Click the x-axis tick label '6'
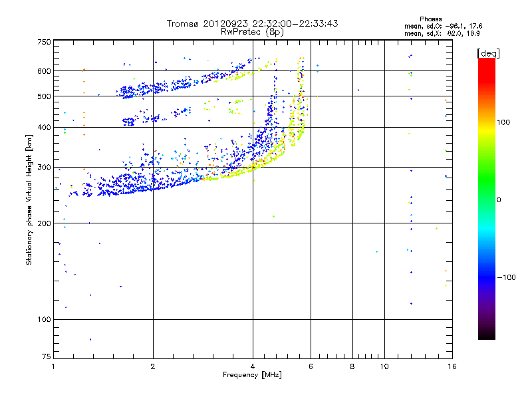Image resolution: width=532 pixels, height=399 pixels. point(311,366)
